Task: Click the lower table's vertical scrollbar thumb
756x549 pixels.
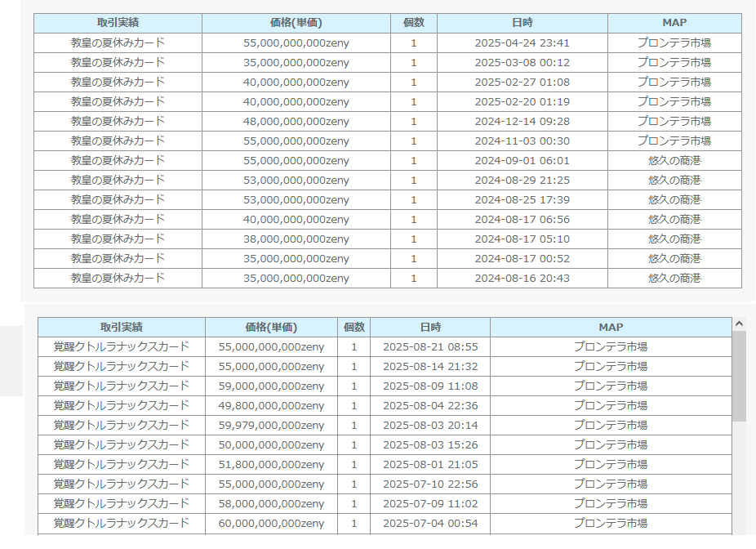Action: coord(739,376)
